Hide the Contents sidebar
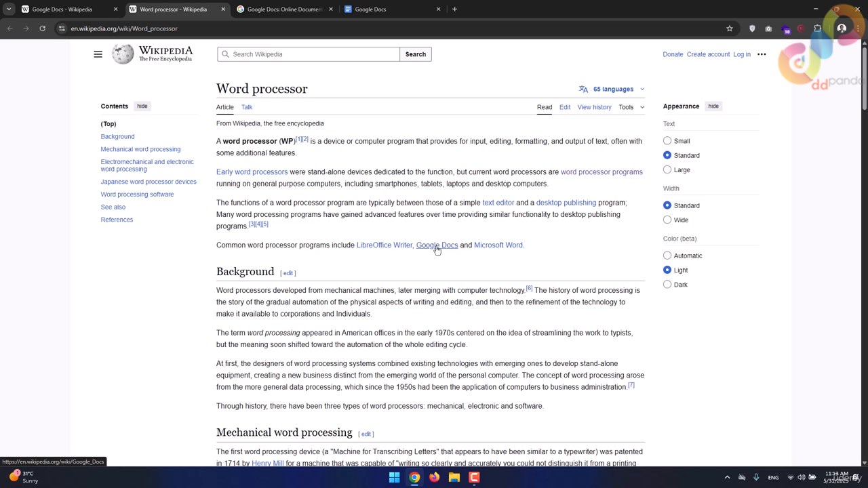This screenshot has height=488, width=868. (x=142, y=106)
